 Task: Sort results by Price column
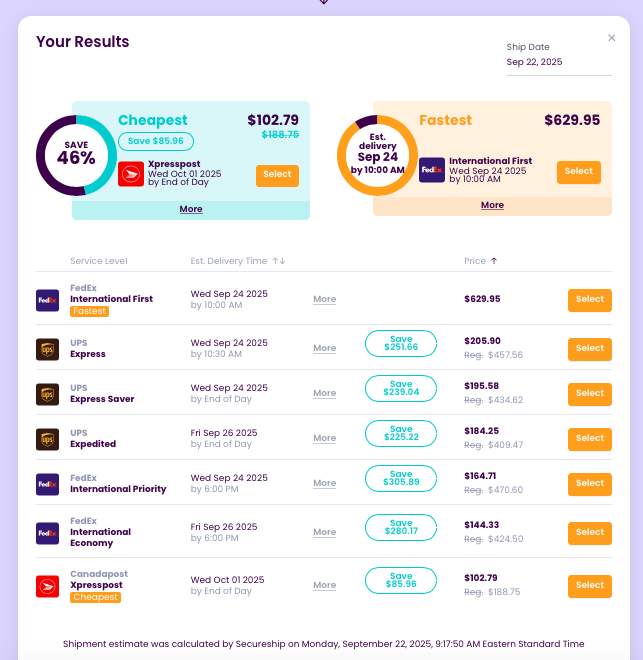[x=481, y=261]
